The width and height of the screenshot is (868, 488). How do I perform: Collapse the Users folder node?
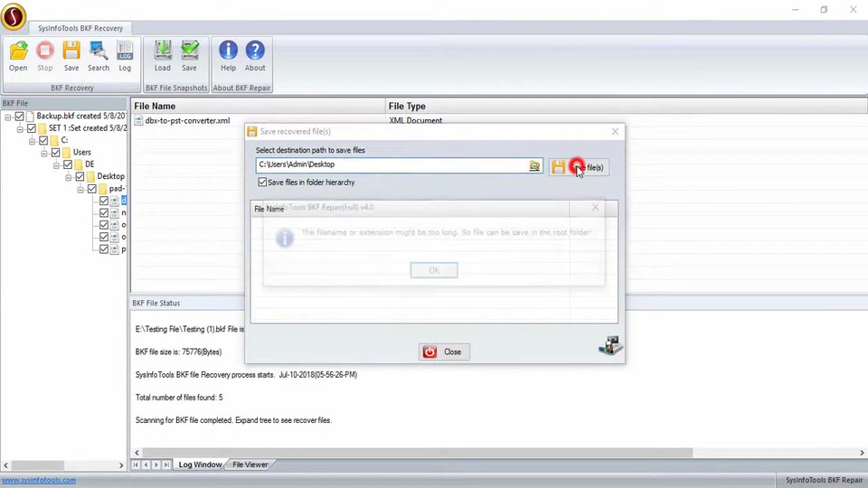tap(44, 154)
